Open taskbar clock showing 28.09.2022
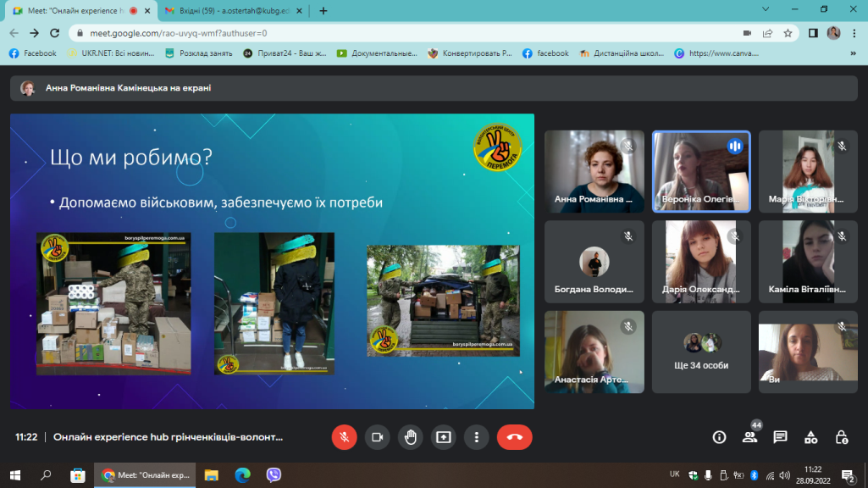The height and width of the screenshot is (488, 868). point(813,475)
